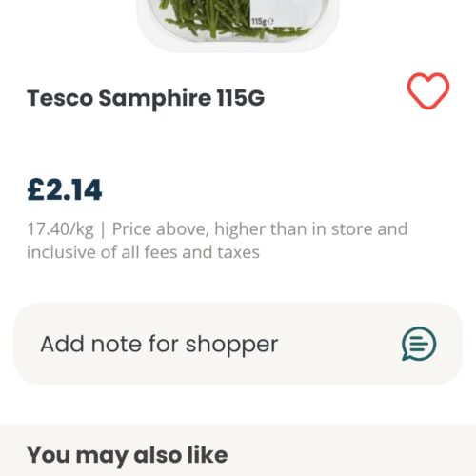476x476 pixels.
Task: Tap the samphire product photo
Action: (238, 26)
